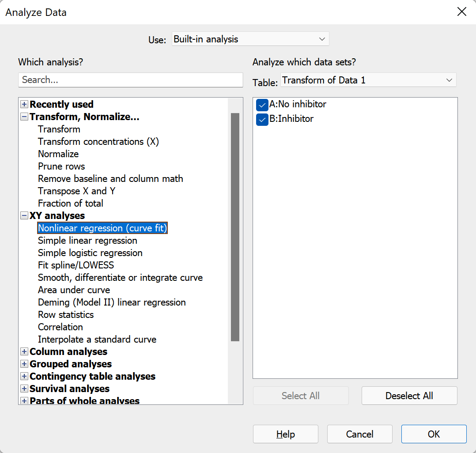Screen dimensions: 476x453
Task: Expand Contingency table analyses group
Action: tap(24, 376)
